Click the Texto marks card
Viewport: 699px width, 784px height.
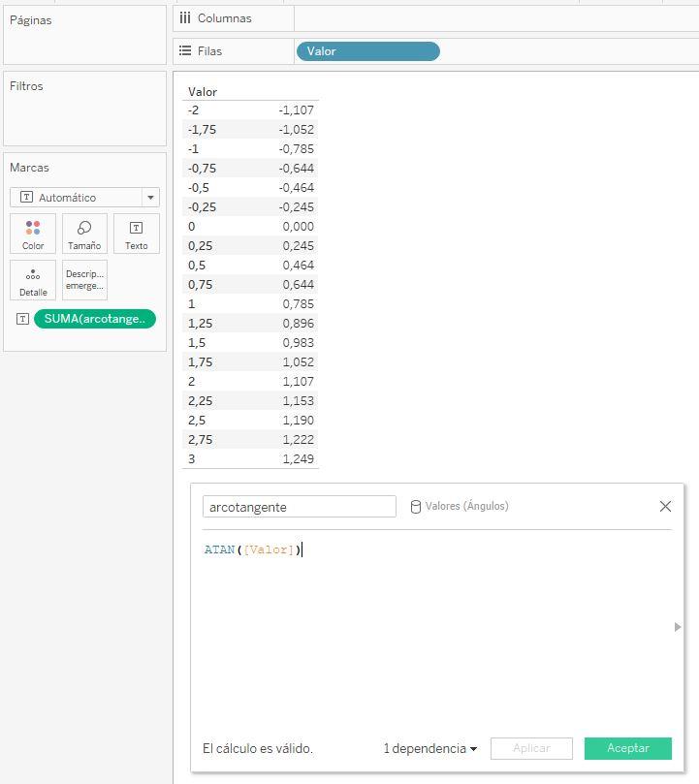pos(136,234)
